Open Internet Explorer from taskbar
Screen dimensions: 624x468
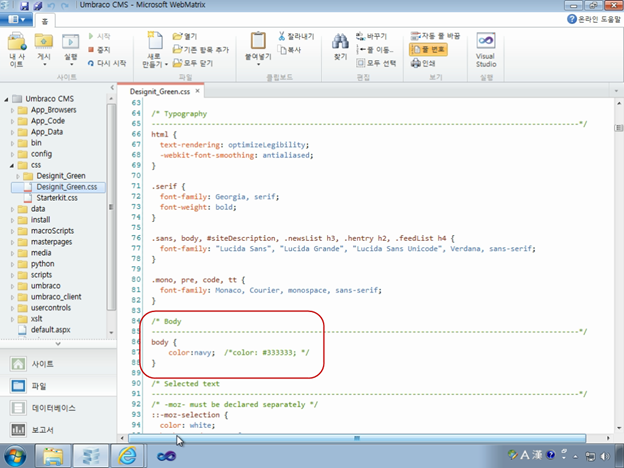point(127,456)
